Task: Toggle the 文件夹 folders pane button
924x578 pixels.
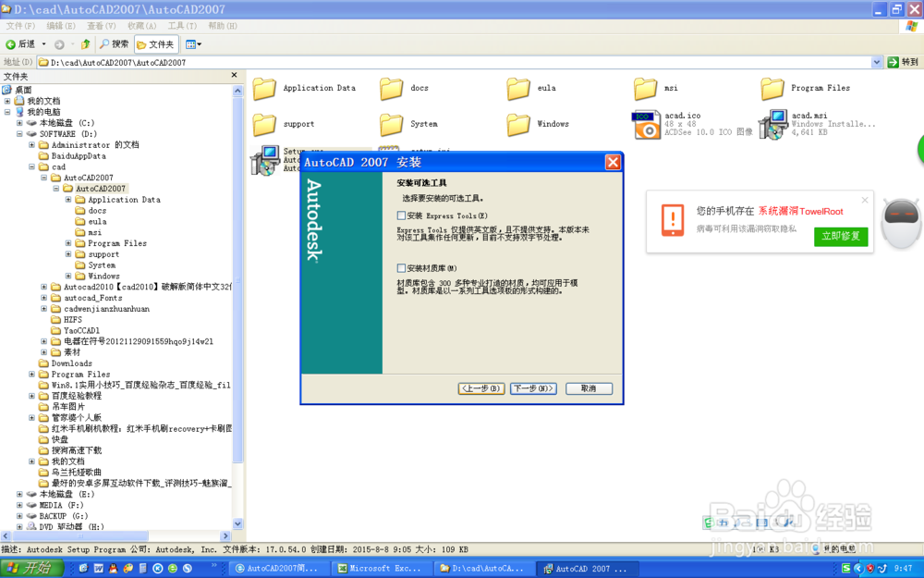Action: (156, 44)
